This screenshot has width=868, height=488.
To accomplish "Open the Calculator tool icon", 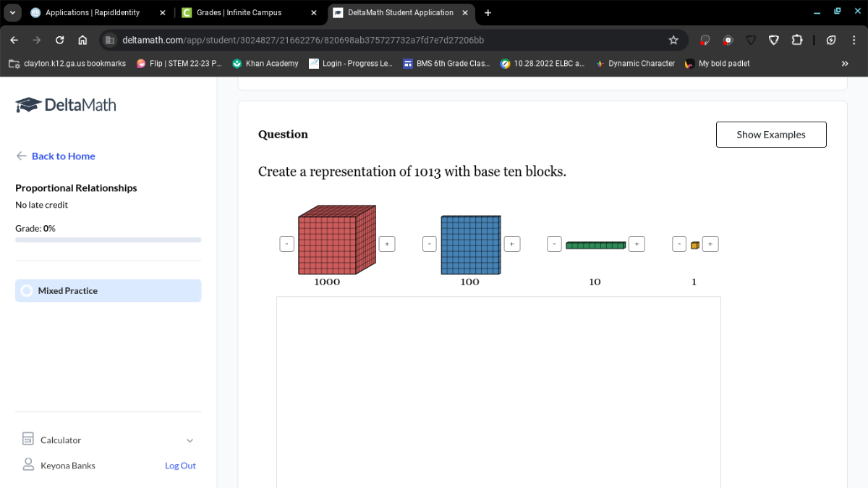I will (28, 439).
